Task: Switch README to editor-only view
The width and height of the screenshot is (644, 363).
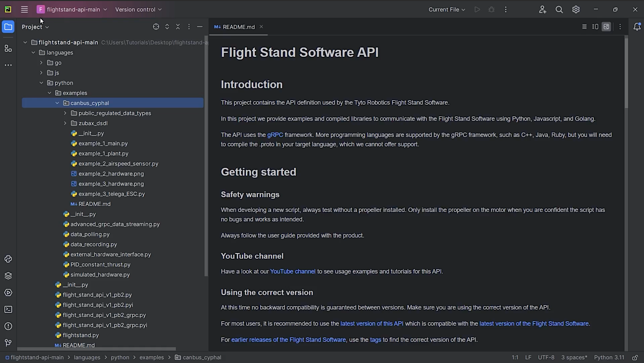Action: pos(584,26)
